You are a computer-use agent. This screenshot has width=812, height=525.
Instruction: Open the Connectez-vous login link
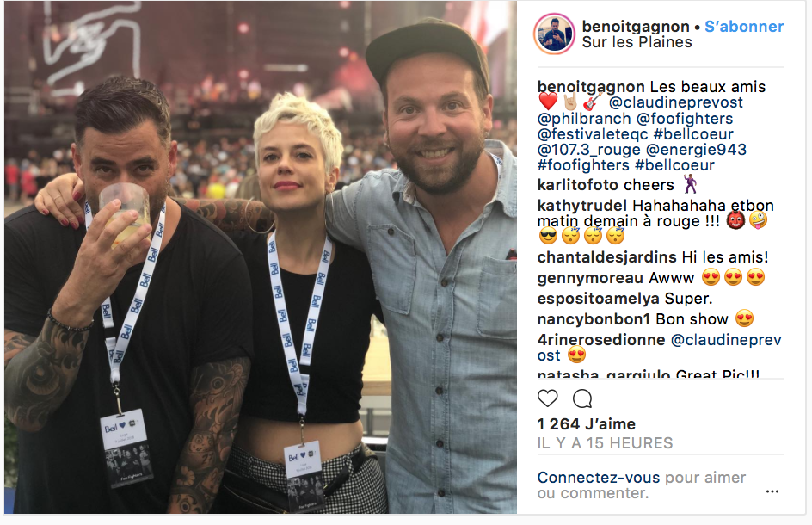[x=599, y=478]
